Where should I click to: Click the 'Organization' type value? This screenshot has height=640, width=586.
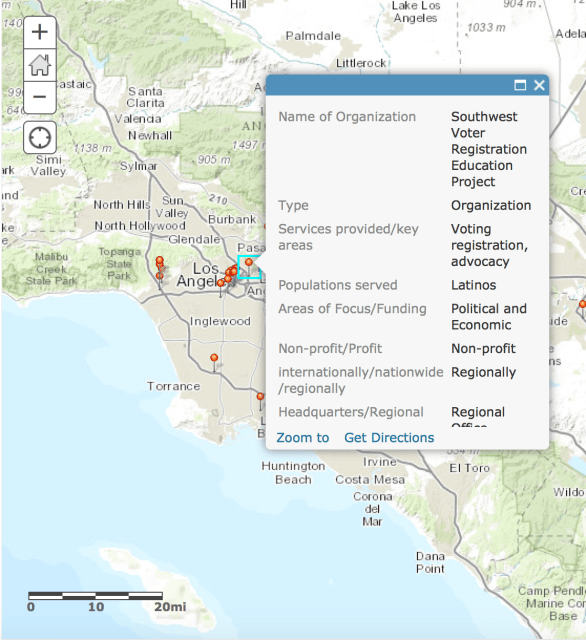click(491, 205)
